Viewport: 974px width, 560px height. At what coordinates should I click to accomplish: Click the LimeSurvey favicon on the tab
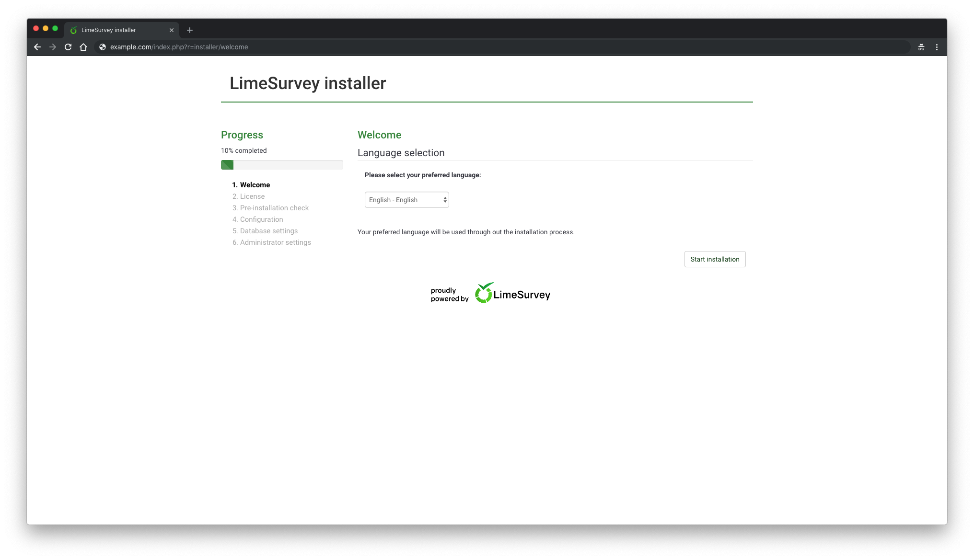(x=73, y=30)
